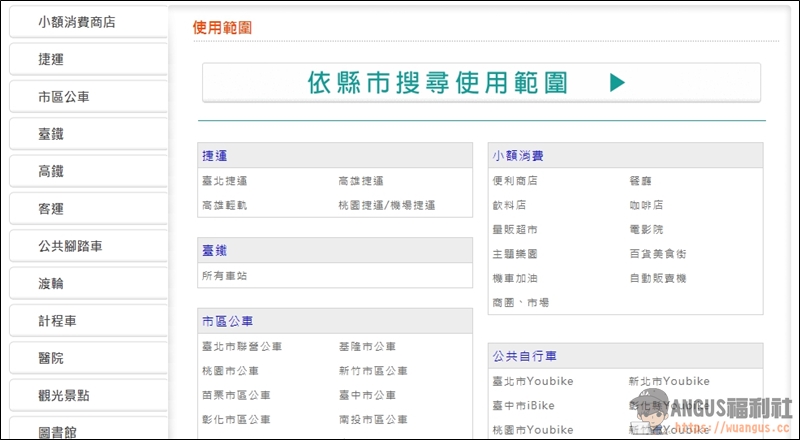Click the 依縣市搜尋使用範圍 banner arrow

(x=617, y=83)
